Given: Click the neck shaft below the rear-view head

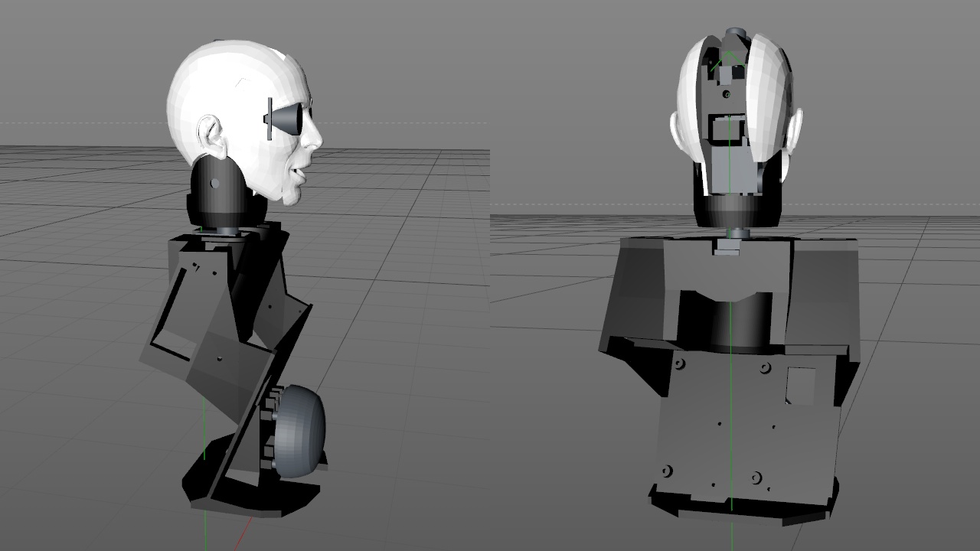Looking at the screenshot, I should 735,233.
